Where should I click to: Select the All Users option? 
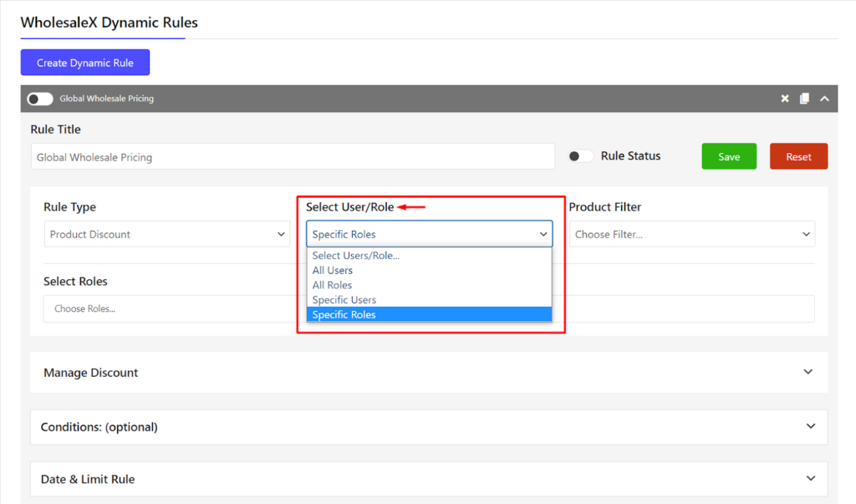(429, 270)
